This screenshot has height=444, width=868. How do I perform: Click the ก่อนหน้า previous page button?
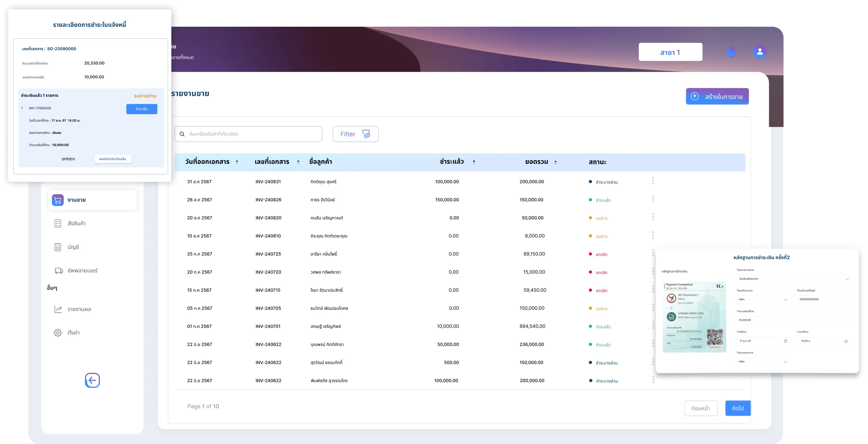click(x=701, y=408)
